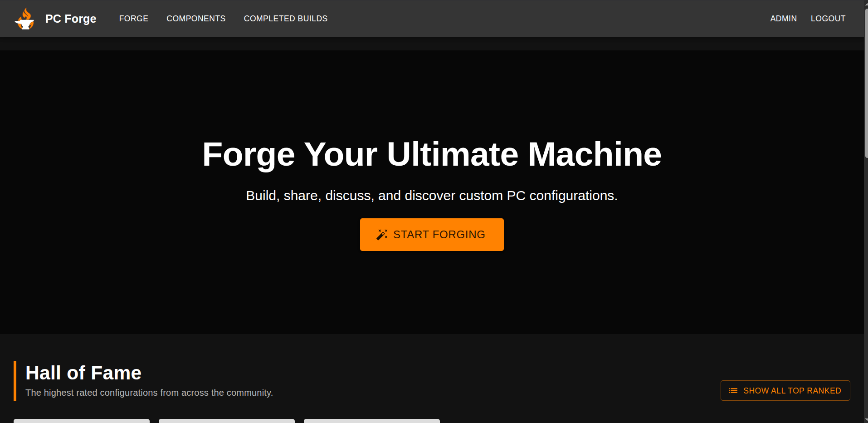Click the flaming anvil PC Forge logo
The width and height of the screenshot is (868, 423).
tap(24, 19)
